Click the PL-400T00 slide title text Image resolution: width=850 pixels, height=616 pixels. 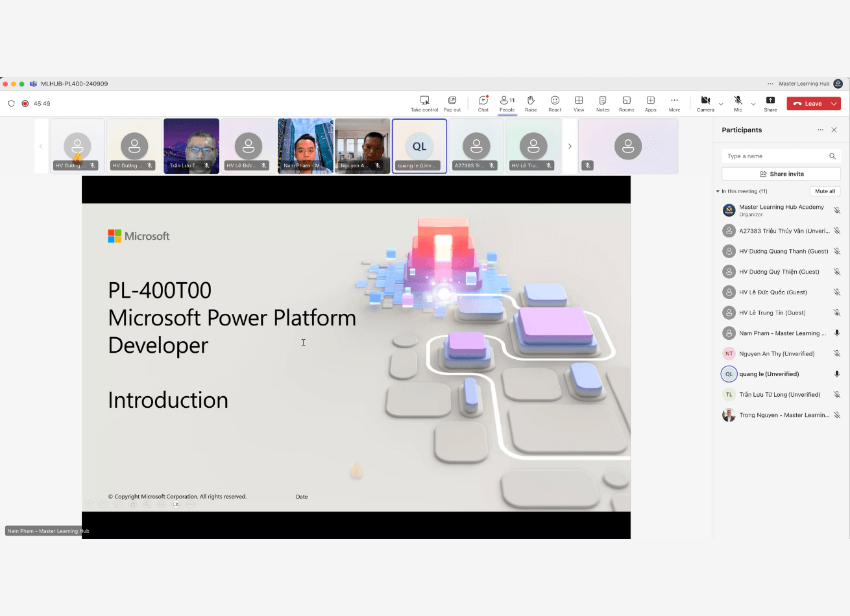[160, 290]
